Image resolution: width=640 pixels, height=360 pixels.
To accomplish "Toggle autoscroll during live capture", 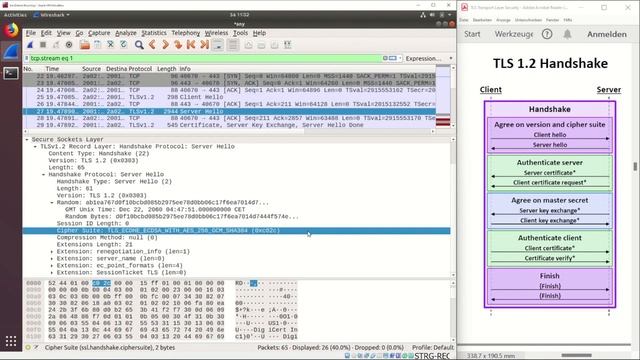I will [x=218, y=45].
